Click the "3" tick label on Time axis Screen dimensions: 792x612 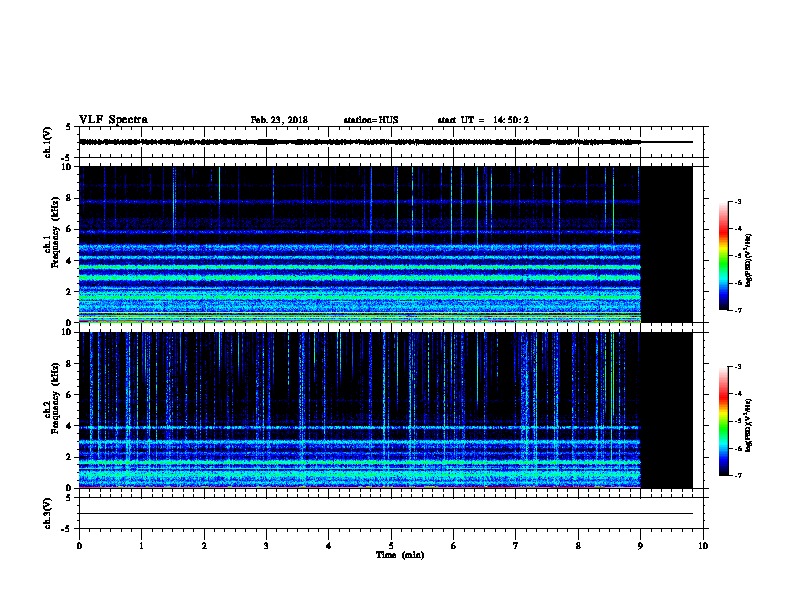tap(266, 546)
